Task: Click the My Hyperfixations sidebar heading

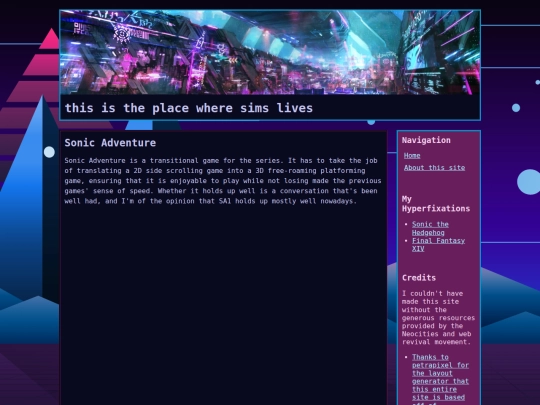Action: pyautogui.click(x=436, y=204)
